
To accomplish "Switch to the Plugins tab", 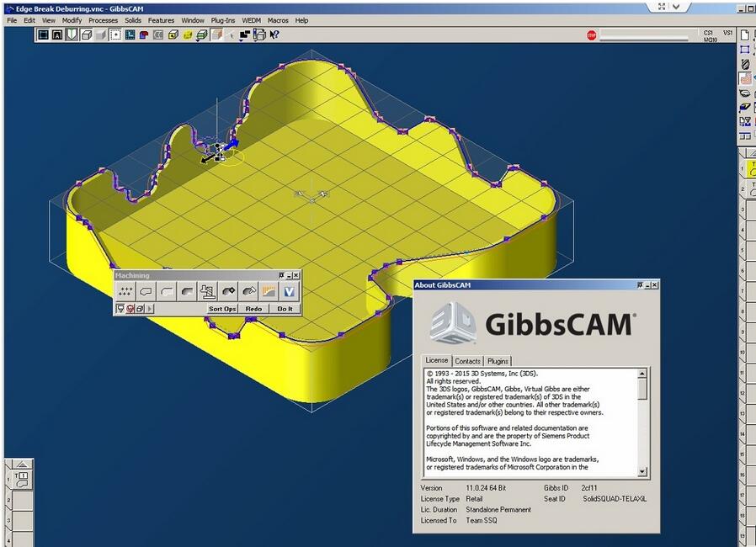I will (x=498, y=361).
